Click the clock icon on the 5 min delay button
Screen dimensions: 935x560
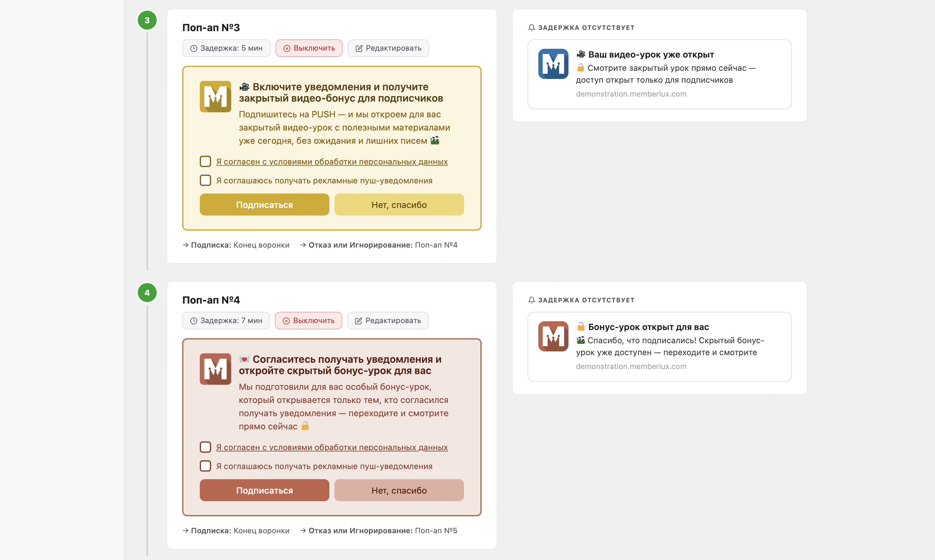(x=194, y=48)
